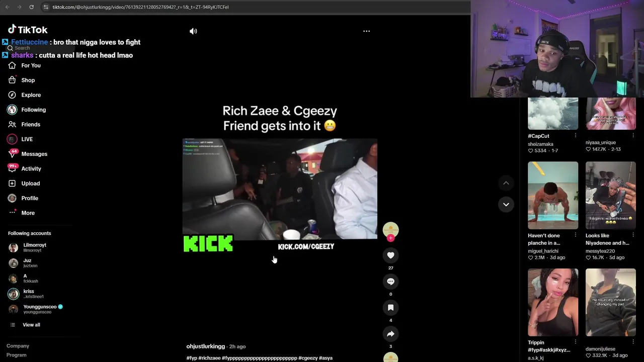Go to previous video with up chevron
Image resolution: width=644 pixels, height=362 pixels.
pos(506,183)
